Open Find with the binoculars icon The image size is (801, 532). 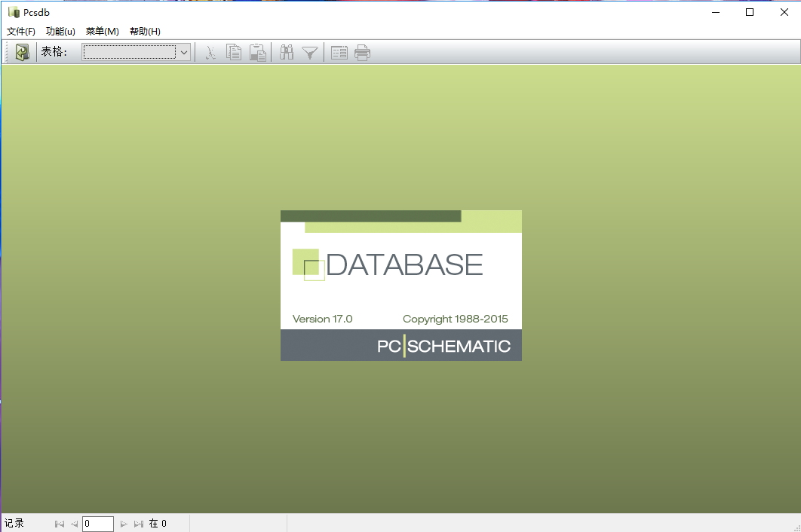[287, 52]
